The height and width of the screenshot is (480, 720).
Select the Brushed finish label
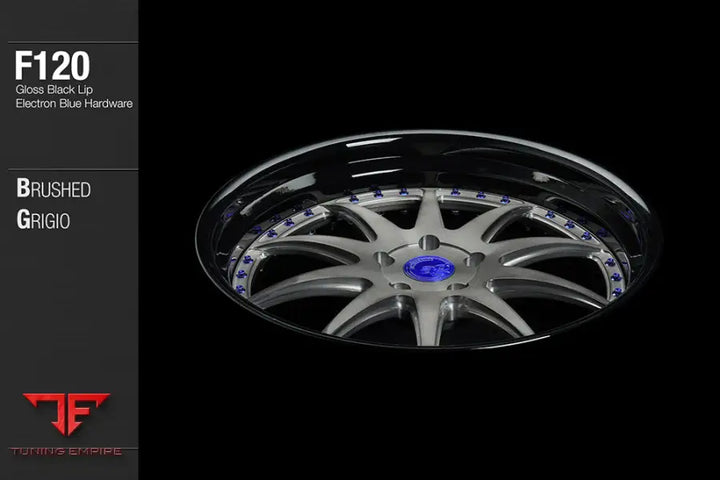pyautogui.click(x=52, y=189)
